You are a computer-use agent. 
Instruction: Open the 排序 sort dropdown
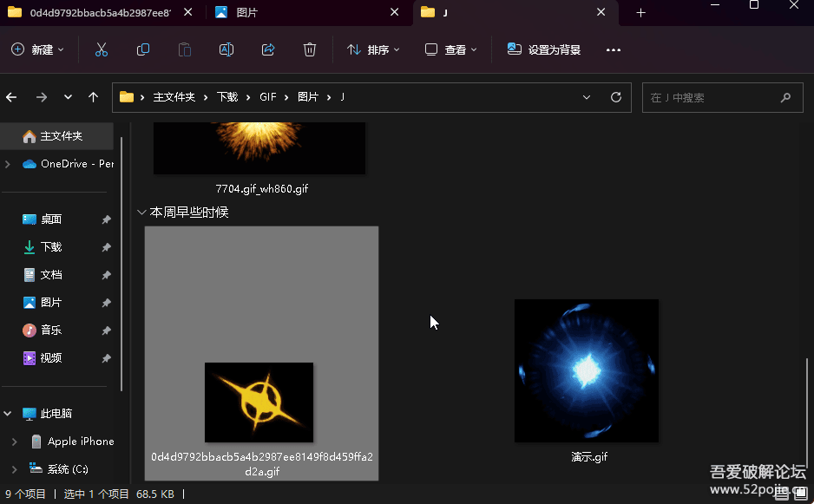pyautogui.click(x=373, y=49)
